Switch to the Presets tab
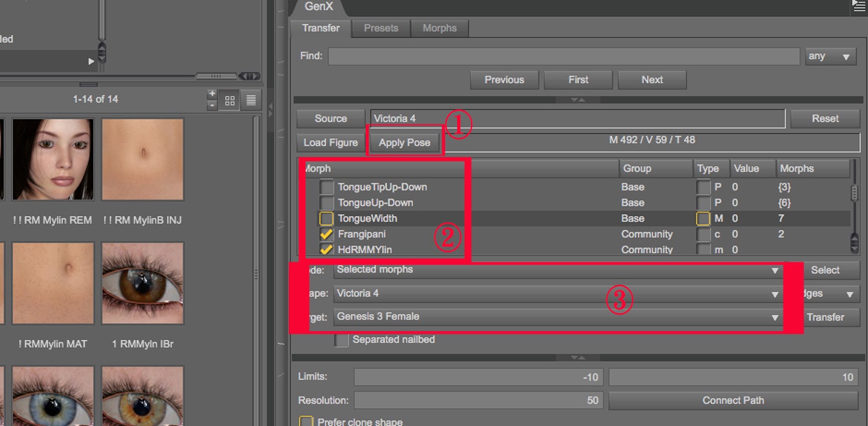 (x=381, y=28)
